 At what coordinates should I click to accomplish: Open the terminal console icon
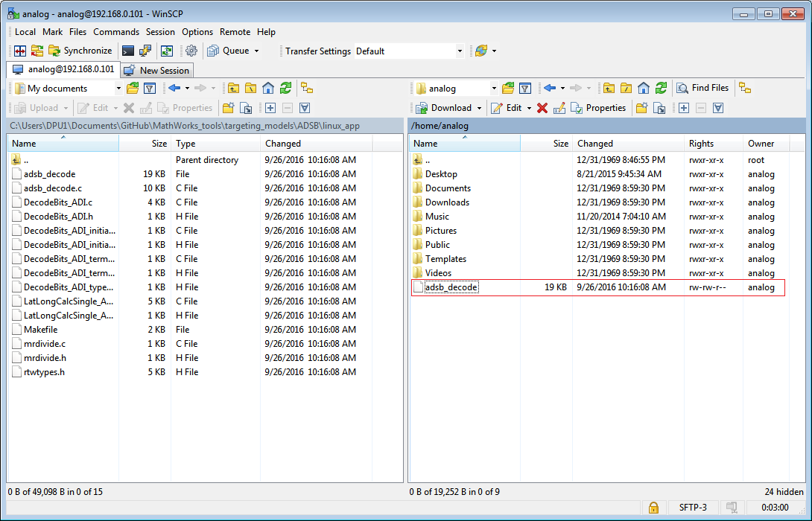click(x=128, y=51)
